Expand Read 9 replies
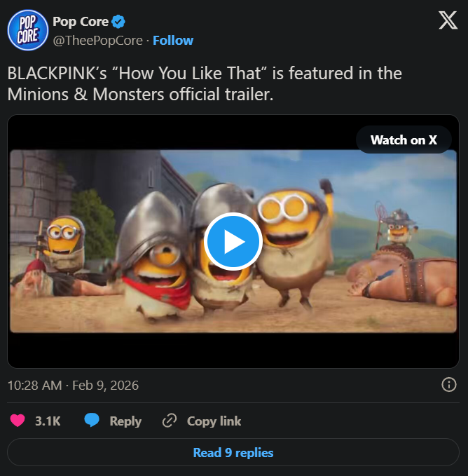Viewport: 468px width, 476px height. 233,452
